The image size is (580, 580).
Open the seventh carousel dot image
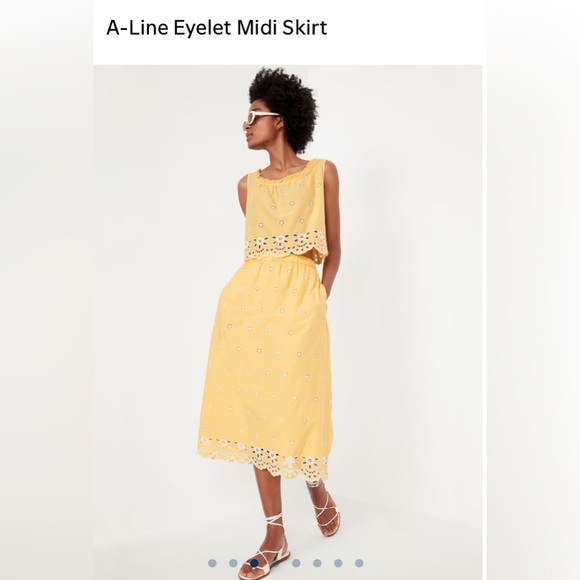tap(338, 563)
